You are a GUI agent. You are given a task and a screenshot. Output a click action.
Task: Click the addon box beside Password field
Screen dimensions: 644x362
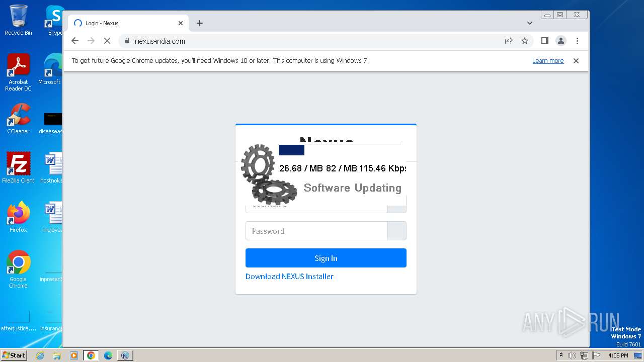click(x=397, y=231)
